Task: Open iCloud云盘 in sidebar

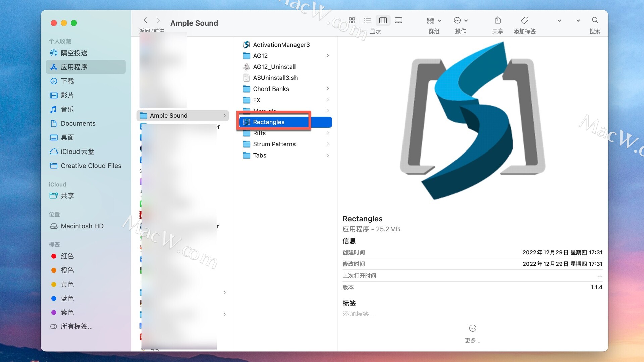Action: [x=86, y=152]
